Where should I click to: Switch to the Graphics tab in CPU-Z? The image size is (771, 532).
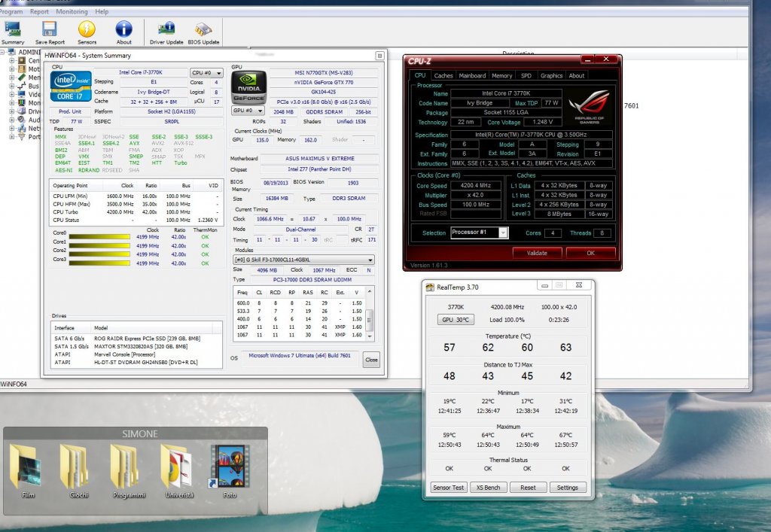[551, 76]
